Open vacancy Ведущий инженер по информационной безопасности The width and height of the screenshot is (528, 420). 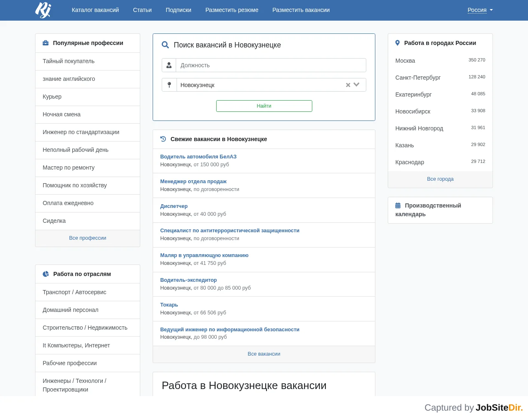[x=230, y=330]
